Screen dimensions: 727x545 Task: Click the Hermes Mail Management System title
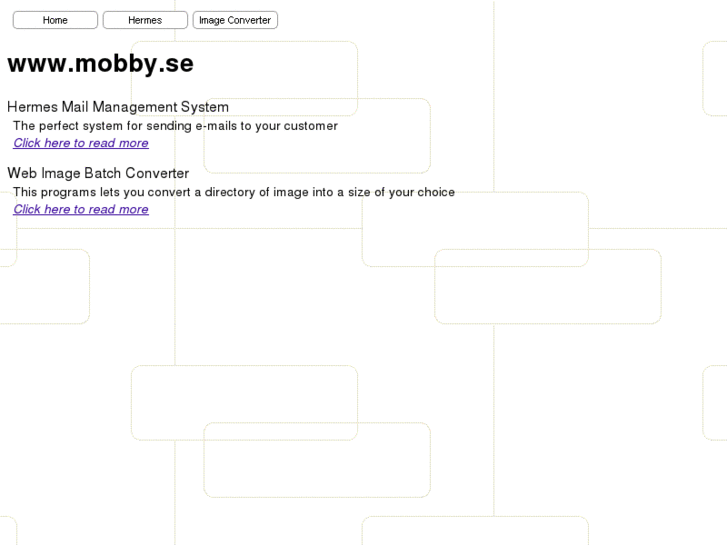[x=118, y=107]
